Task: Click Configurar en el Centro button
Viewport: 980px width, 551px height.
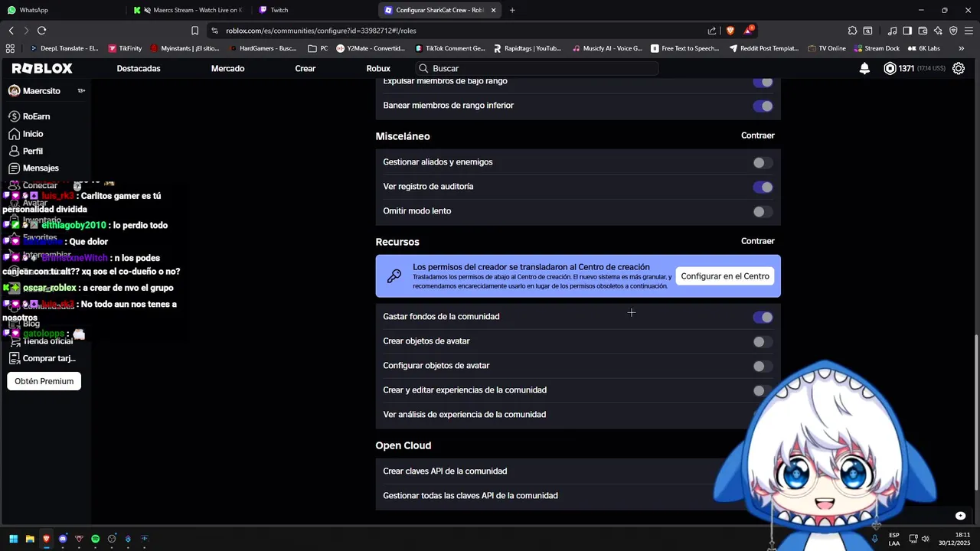Action: pyautogui.click(x=725, y=276)
